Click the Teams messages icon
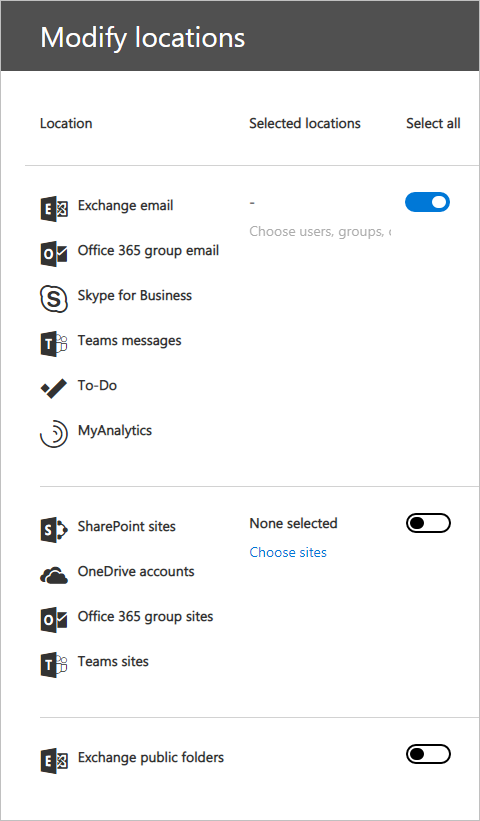This screenshot has width=480, height=821. (x=54, y=344)
